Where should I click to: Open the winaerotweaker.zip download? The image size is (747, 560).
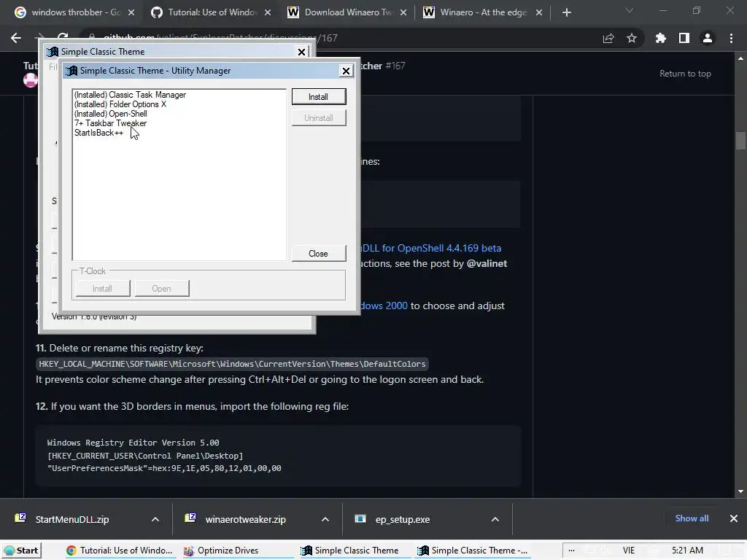(x=245, y=519)
